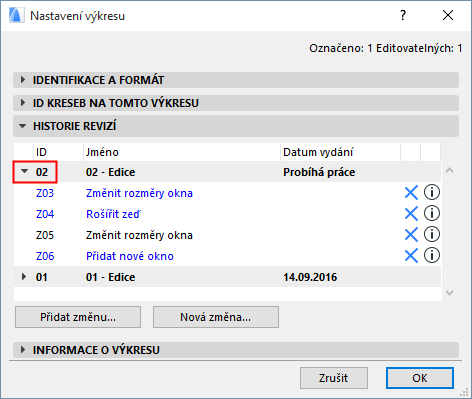Image resolution: width=472 pixels, height=399 pixels.
Task: Click the date 14.09.2016
Action: click(310, 277)
